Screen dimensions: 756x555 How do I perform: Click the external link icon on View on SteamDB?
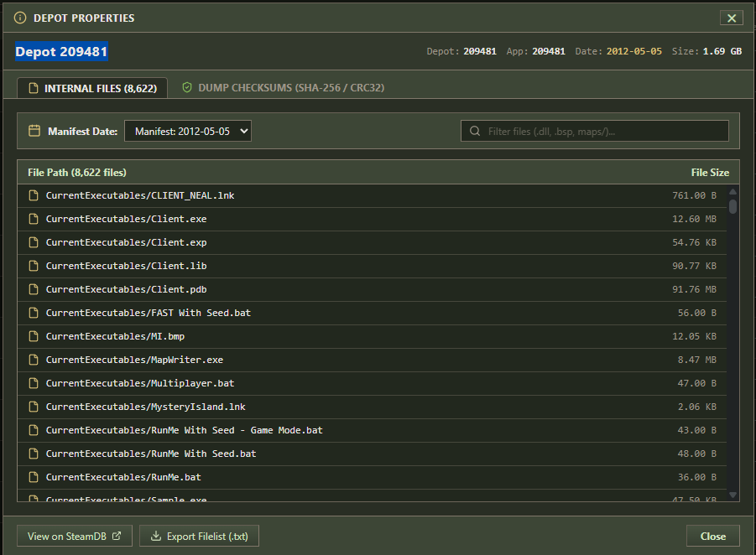point(117,536)
